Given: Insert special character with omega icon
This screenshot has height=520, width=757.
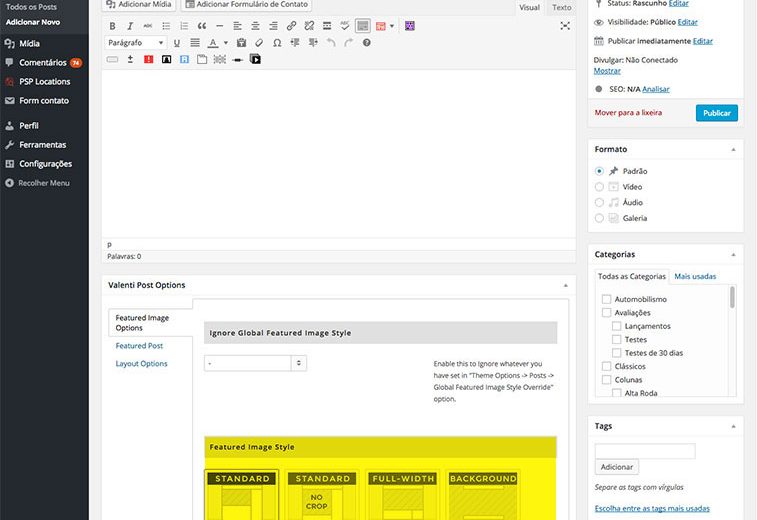Looking at the screenshot, I should click(x=275, y=43).
